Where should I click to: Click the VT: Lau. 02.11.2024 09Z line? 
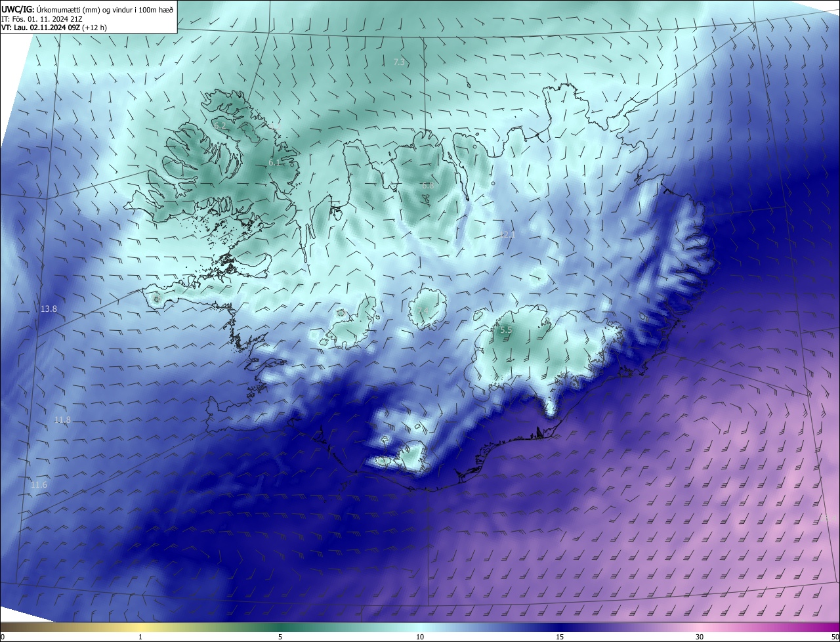(54, 28)
